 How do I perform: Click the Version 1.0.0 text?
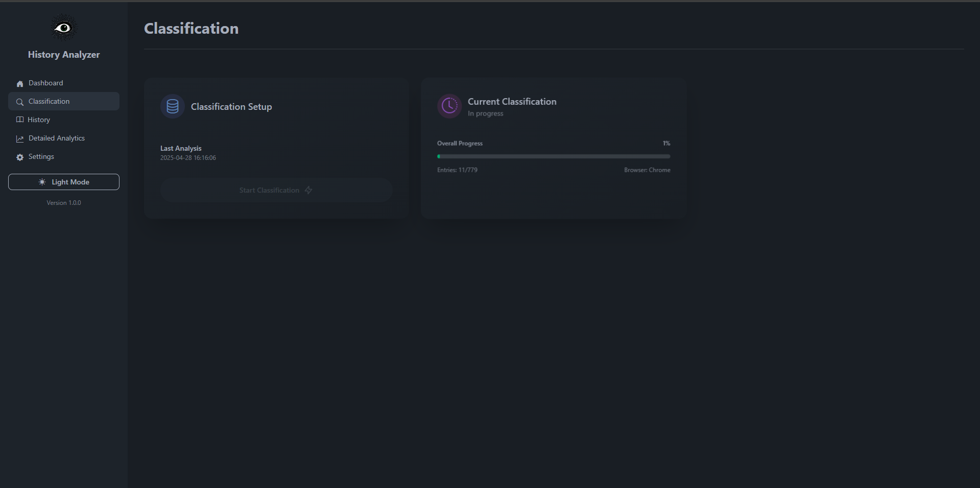64,203
